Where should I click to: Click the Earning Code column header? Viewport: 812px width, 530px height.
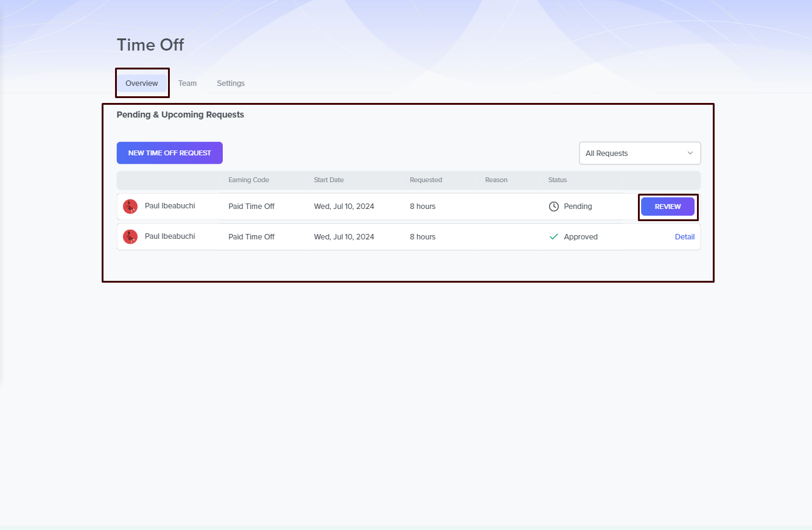(x=248, y=180)
